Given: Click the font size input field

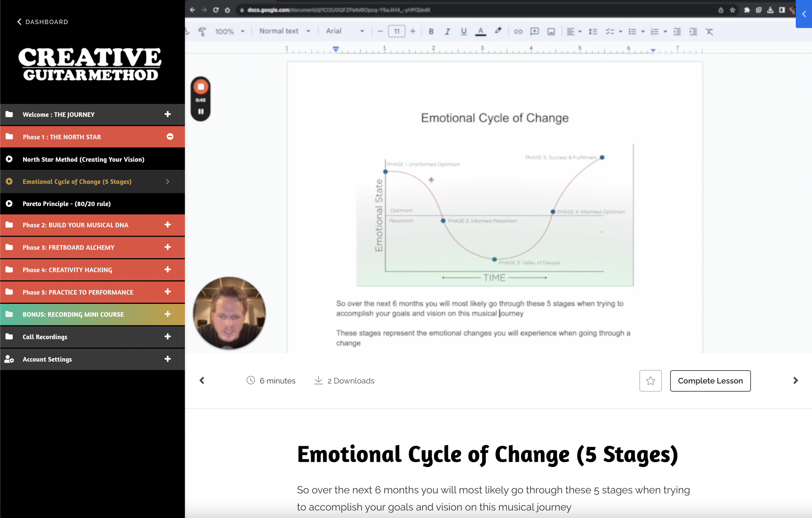Looking at the screenshot, I should (x=396, y=32).
